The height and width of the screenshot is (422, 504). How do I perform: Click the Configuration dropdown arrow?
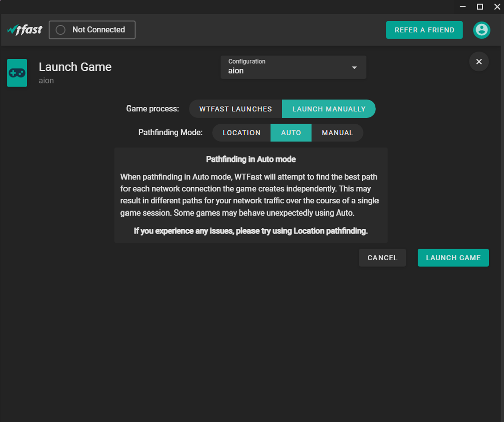tap(354, 68)
